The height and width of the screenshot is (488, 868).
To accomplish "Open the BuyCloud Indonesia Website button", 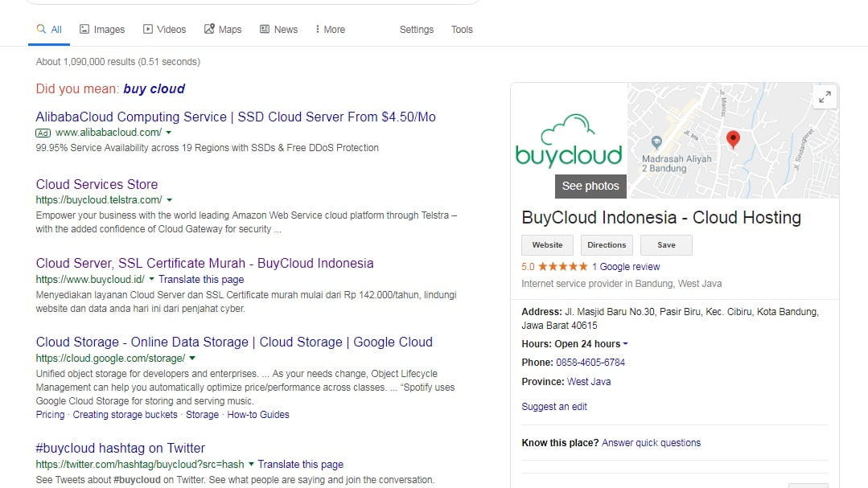I will [x=548, y=245].
